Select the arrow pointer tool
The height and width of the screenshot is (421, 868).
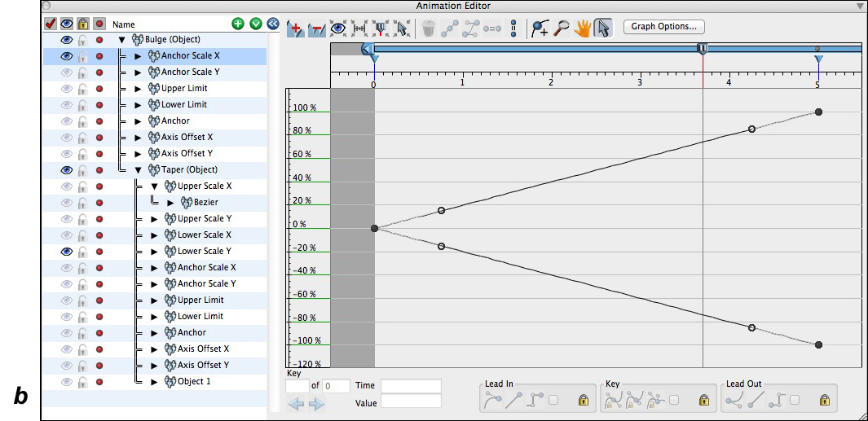tap(603, 29)
